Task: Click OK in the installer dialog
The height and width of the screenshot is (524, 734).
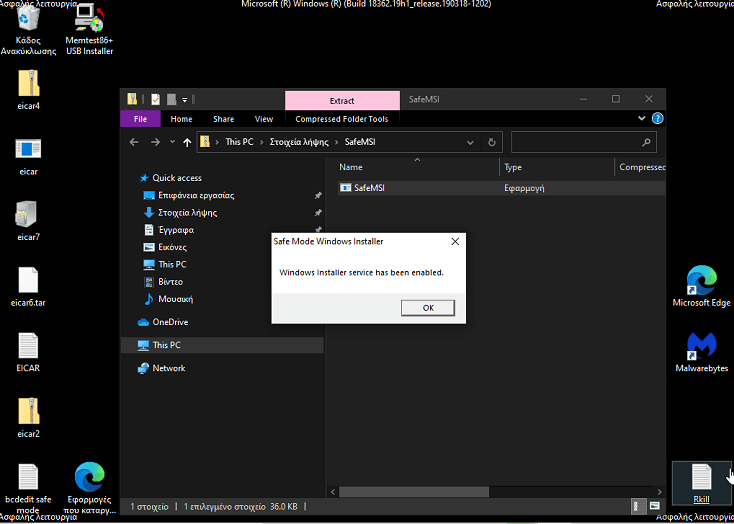Action: click(x=428, y=308)
